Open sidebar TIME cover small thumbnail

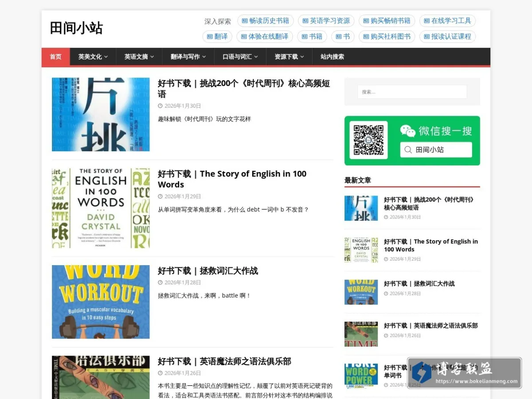pyautogui.click(x=361, y=334)
